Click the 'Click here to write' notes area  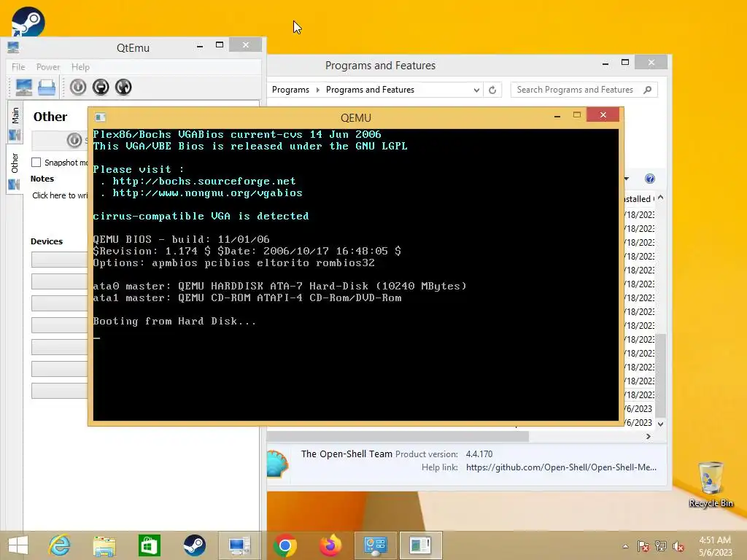click(60, 195)
